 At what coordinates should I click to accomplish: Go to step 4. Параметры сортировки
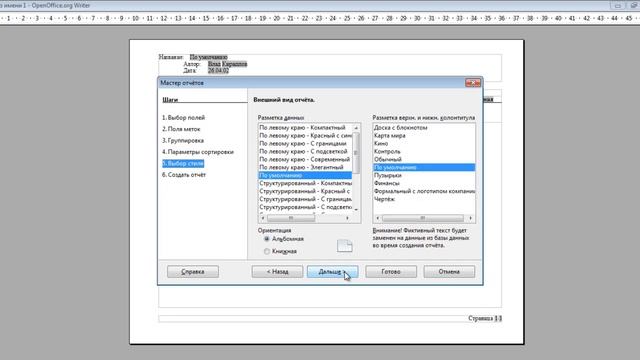click(198, 152)
